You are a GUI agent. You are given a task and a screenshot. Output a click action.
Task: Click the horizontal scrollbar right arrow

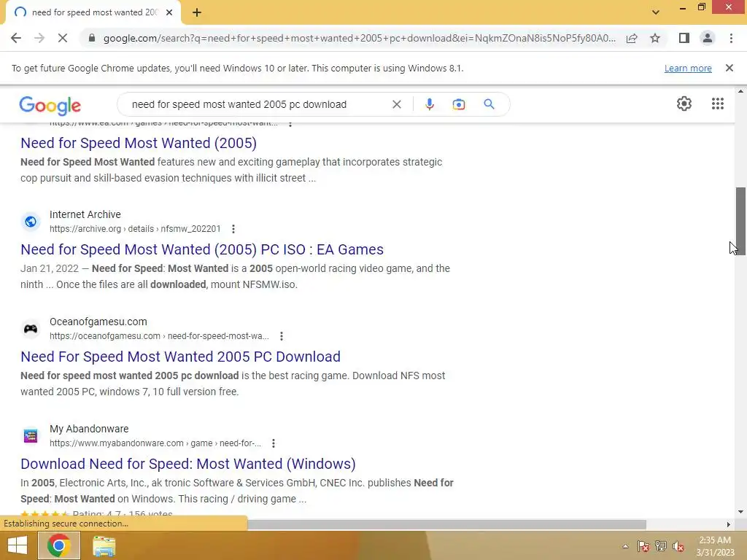(729, 524)
